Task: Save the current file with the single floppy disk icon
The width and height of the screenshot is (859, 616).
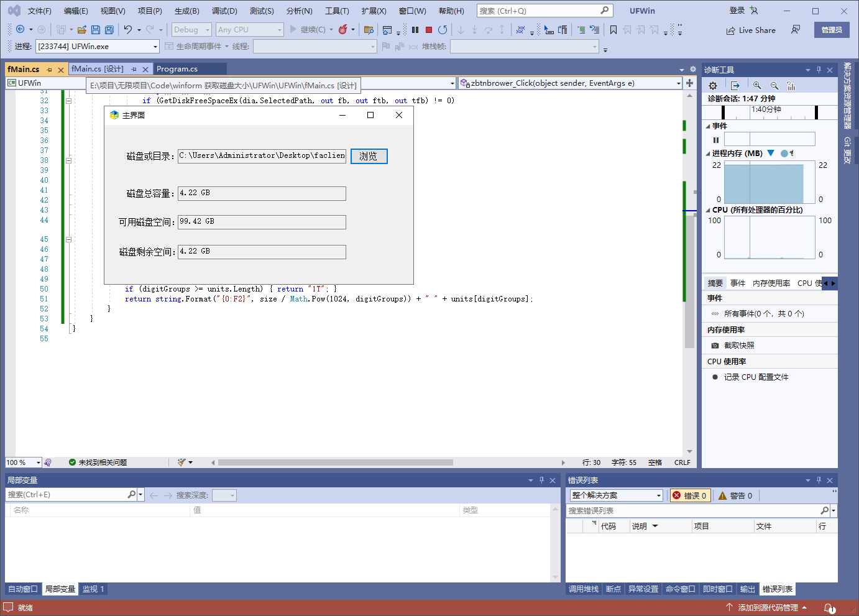Action: pyautogui.click(x=96, y=29)
